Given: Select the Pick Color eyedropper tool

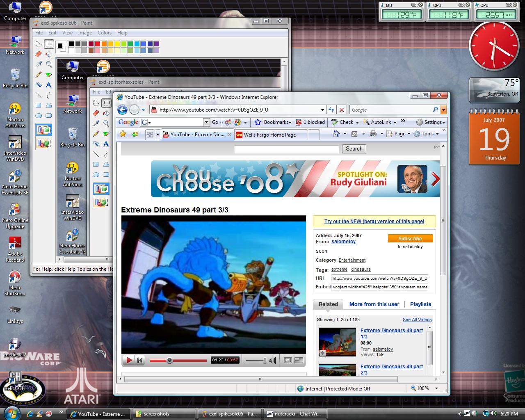Looking at the screenshot, I should (x=39, y=64).
